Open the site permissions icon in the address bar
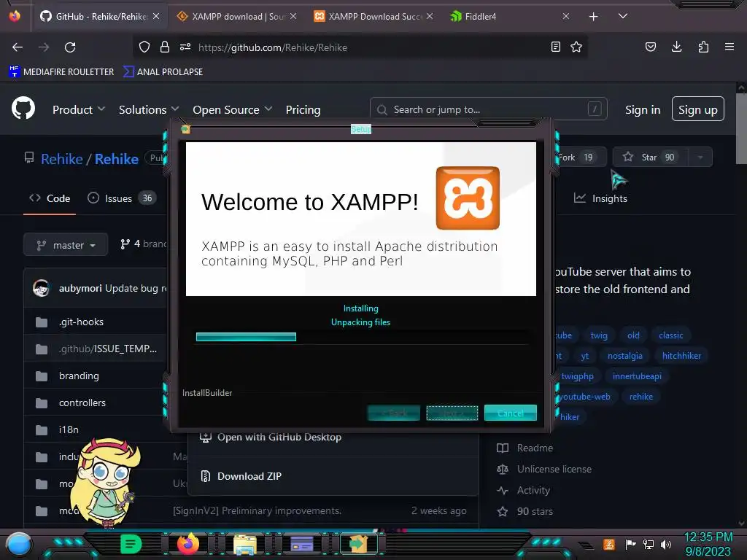This screenshot has height=560, width=747. click(185, 47)
